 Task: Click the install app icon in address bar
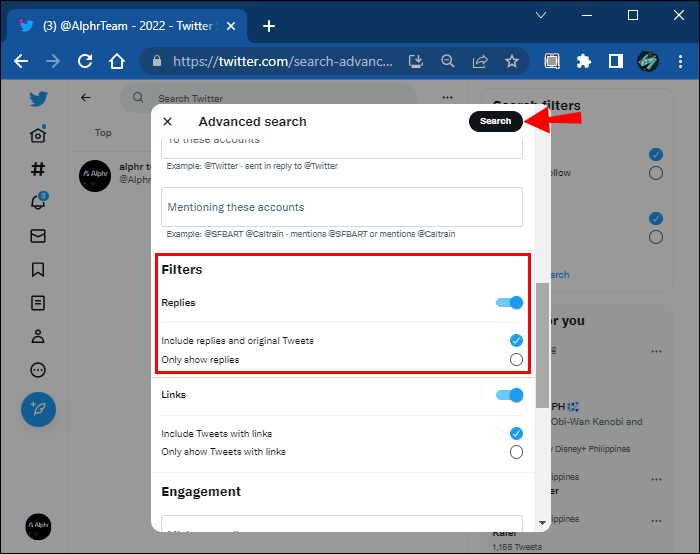click(416, 61)
